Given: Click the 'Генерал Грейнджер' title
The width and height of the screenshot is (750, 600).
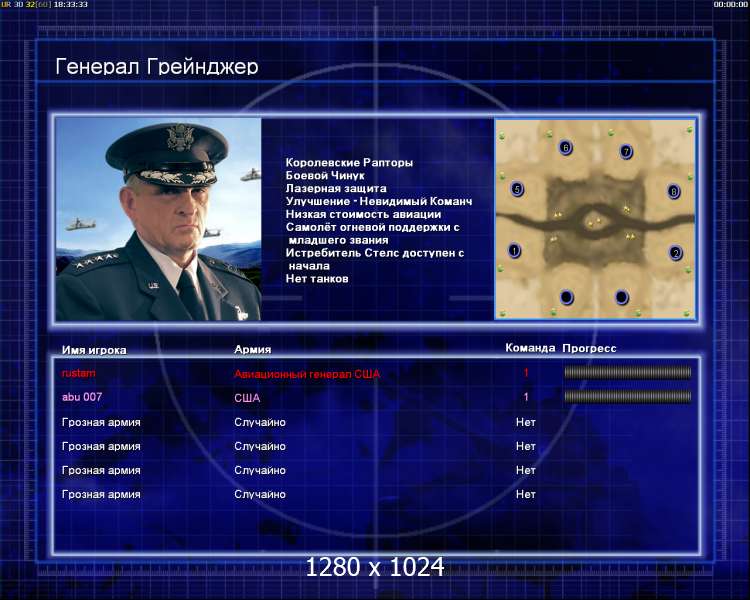Looking at the screenshot, I should [157, 66].
